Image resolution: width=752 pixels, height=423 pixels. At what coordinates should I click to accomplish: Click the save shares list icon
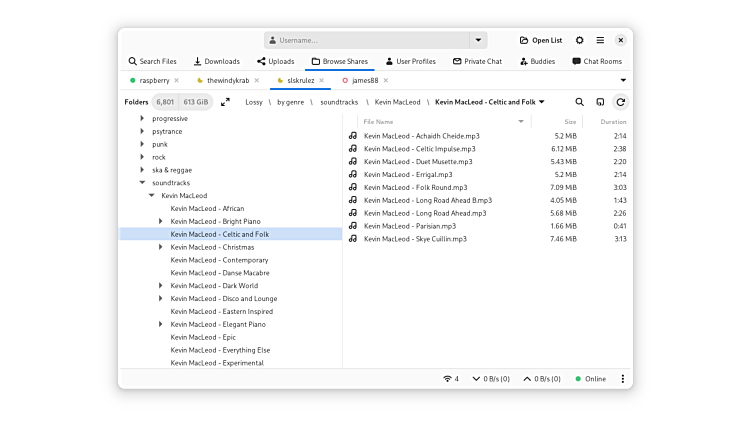point(600,102)
